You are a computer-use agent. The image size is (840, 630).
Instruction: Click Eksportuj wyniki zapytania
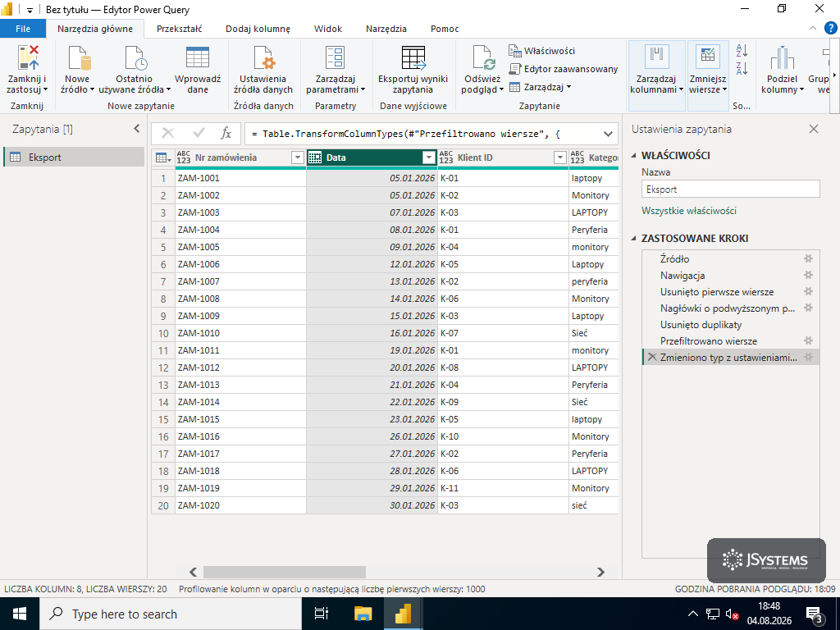click(x=413, y=70)
